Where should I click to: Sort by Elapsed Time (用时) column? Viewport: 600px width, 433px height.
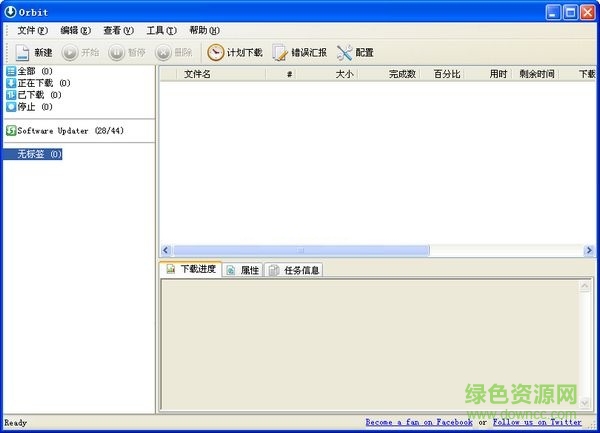click(488, 74)
